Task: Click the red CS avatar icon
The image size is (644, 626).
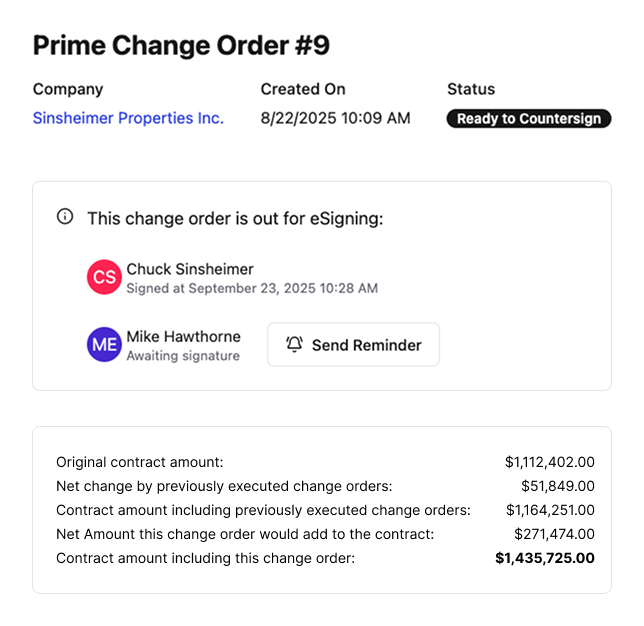Action: coord(104,277)
